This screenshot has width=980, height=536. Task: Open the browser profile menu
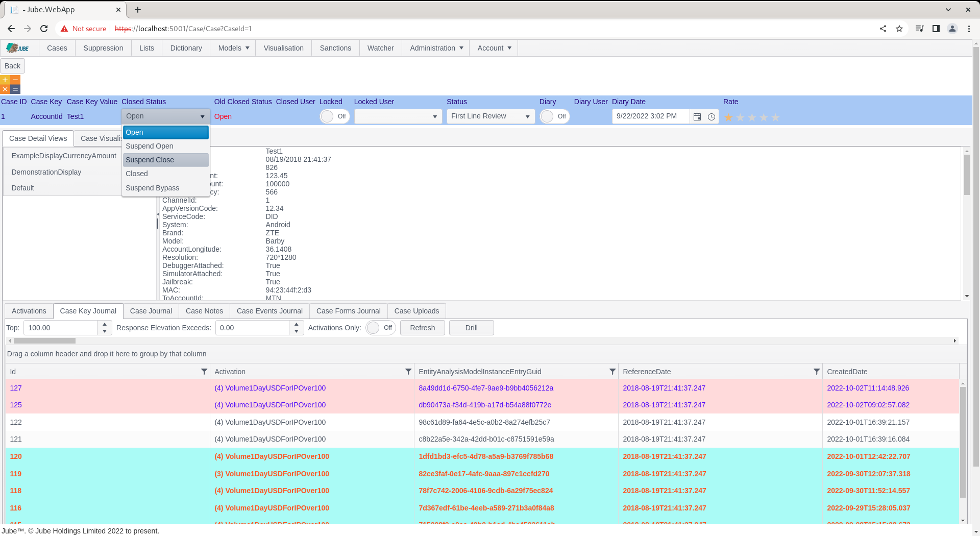952,29
